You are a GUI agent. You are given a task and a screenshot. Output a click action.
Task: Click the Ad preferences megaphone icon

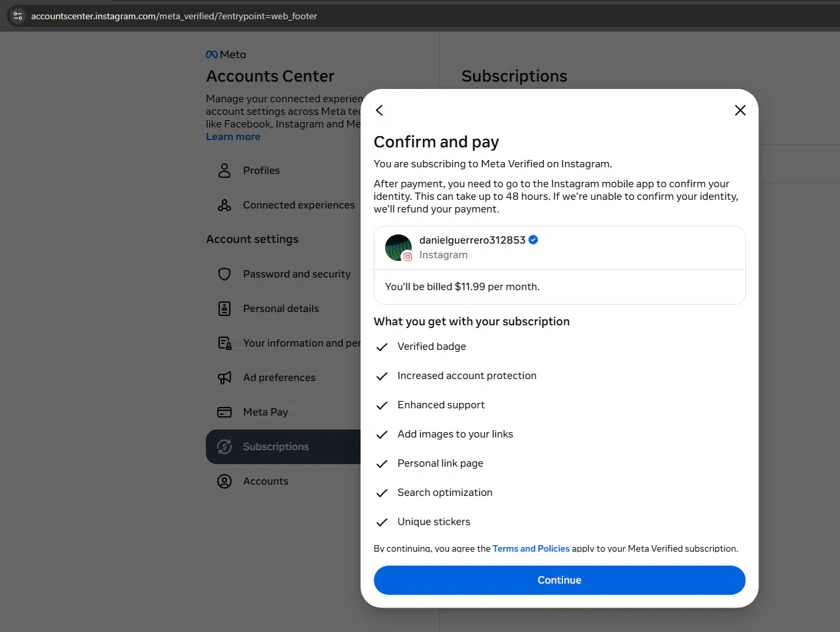point(224,378)
